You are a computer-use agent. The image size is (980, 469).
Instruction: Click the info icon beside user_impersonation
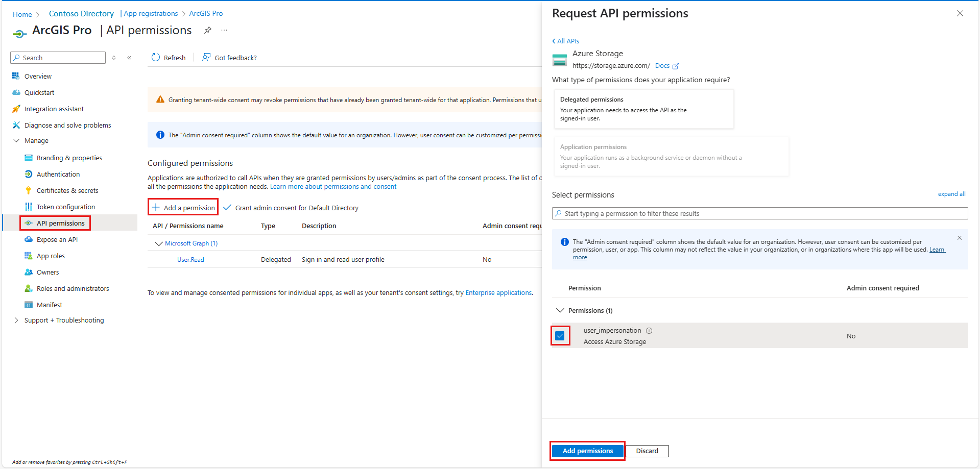649,331
